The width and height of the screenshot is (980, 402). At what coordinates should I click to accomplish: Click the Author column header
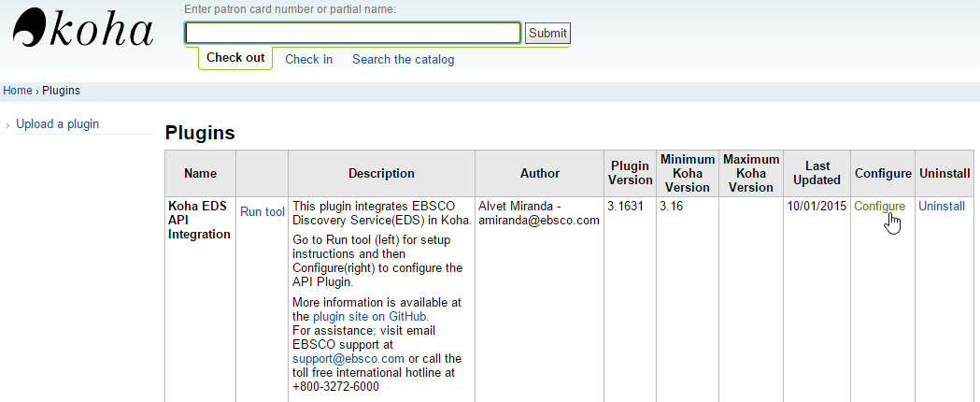point(540,173)
